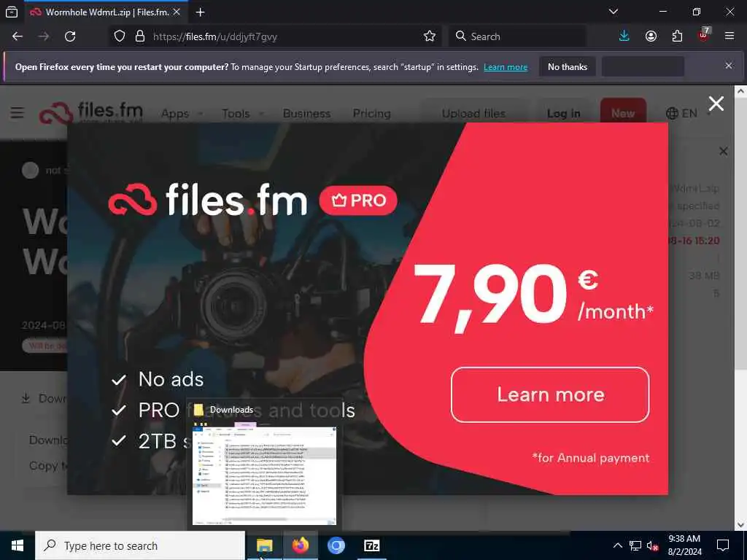Click the red New button

point(623,113)
